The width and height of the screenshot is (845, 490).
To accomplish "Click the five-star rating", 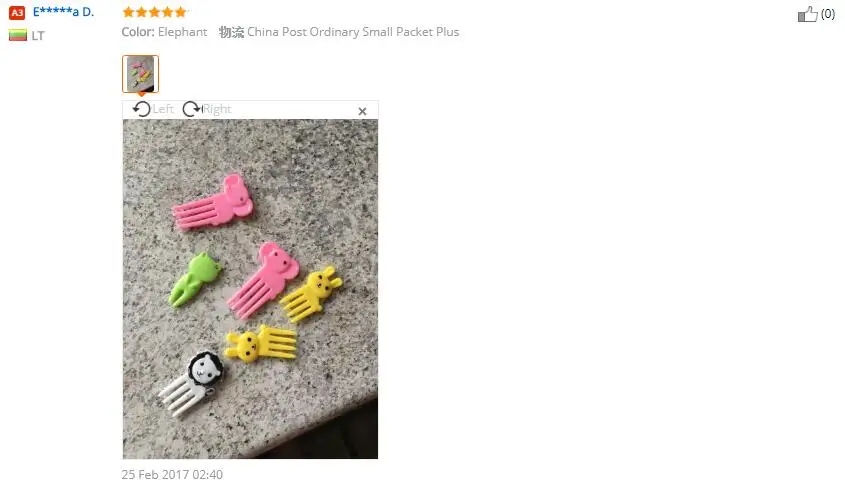I will coord(155,12).
